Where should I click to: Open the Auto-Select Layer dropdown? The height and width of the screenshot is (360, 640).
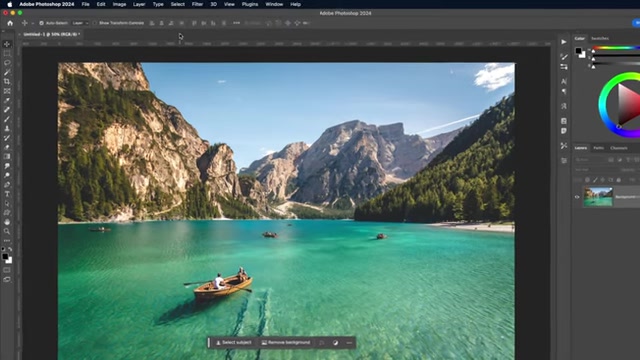coord(80,23)
